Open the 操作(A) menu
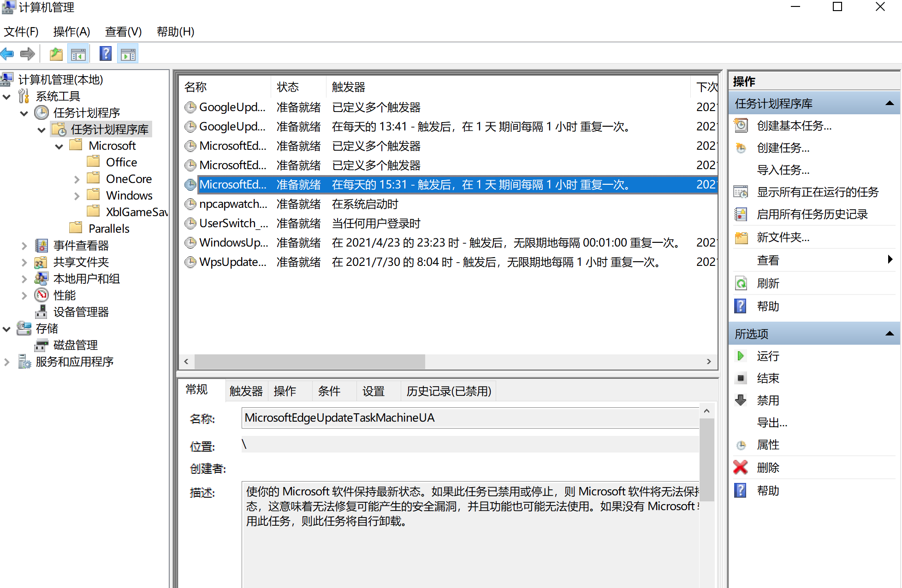The height and width of the screenshot is (588, 902). point(71,32)
